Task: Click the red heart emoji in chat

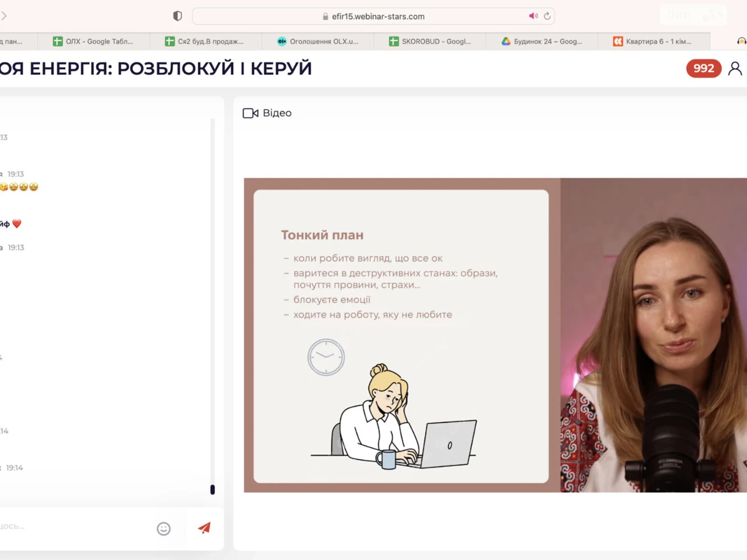Action: (x=17, y=223)
